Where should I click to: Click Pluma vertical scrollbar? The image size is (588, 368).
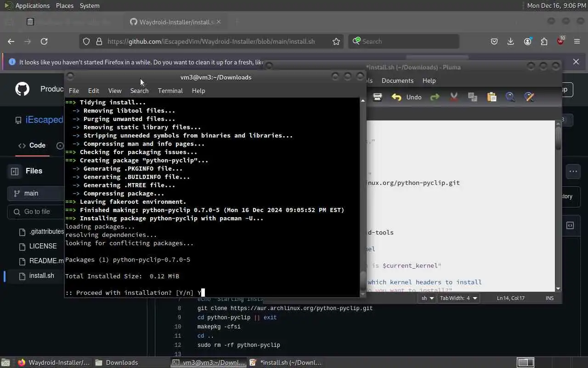pos(558,206)
